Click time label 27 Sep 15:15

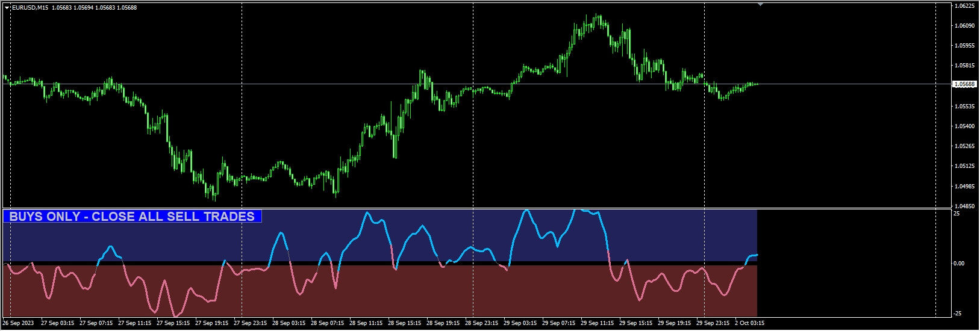173,323
